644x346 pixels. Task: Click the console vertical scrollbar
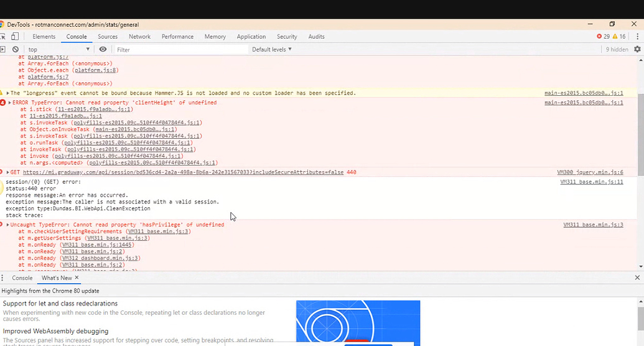coord(640,134)
